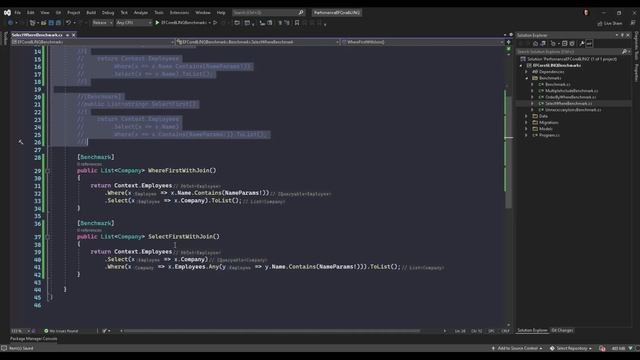Image resolution: width=640 pixels, height=360 pixels.
Task: Open the Build menu
Action: 91,13
